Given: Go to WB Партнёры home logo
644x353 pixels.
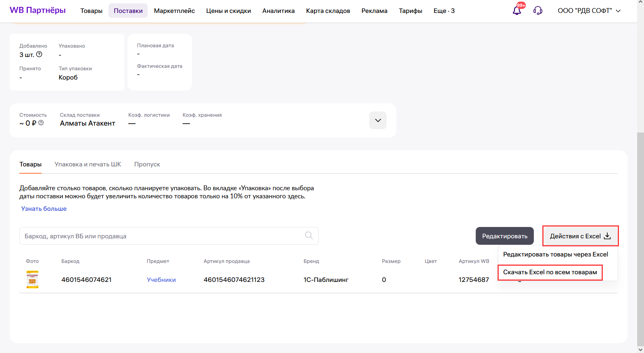Looking at the screenshot, I should pyautogui.click(x=38, y=11).
